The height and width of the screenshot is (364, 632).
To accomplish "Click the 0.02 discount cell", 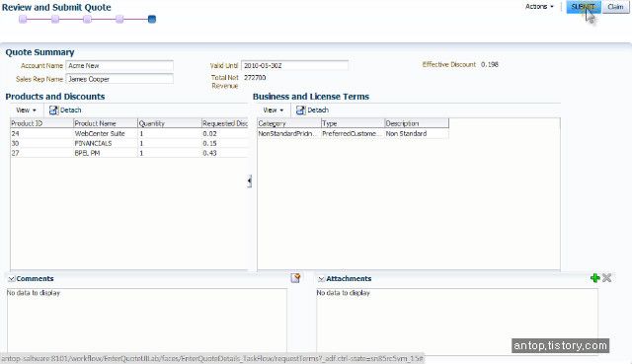I will click(x=224, y=133).
